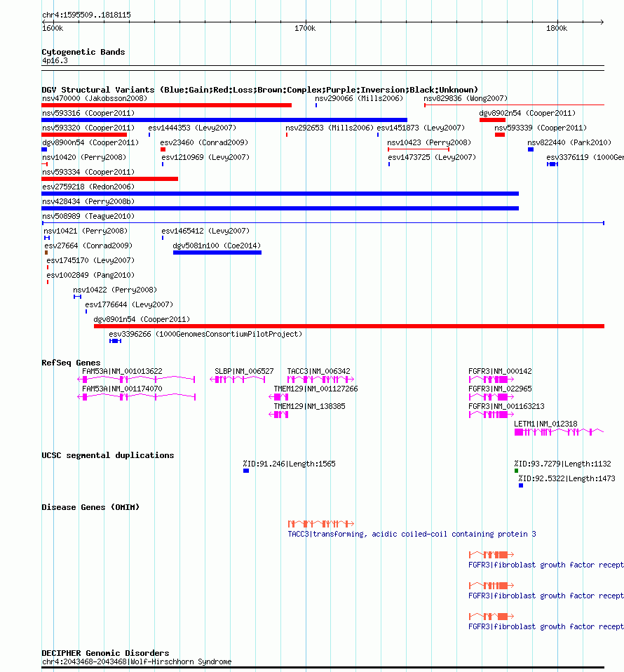Image resolution: width=624 pixels, height=672 pixels.
Task: Click the nsv593334 (Cooper2011) red bar
Action: (x=109, y=179)
